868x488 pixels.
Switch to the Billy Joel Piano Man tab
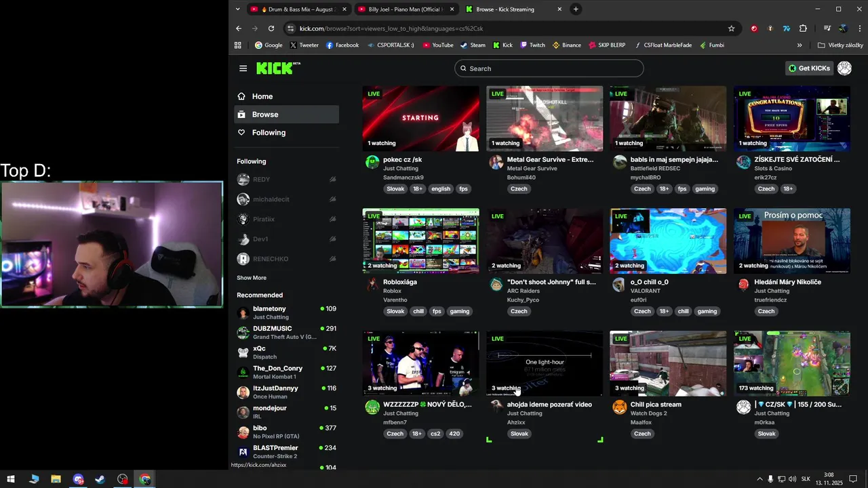(x=406, y=9)
